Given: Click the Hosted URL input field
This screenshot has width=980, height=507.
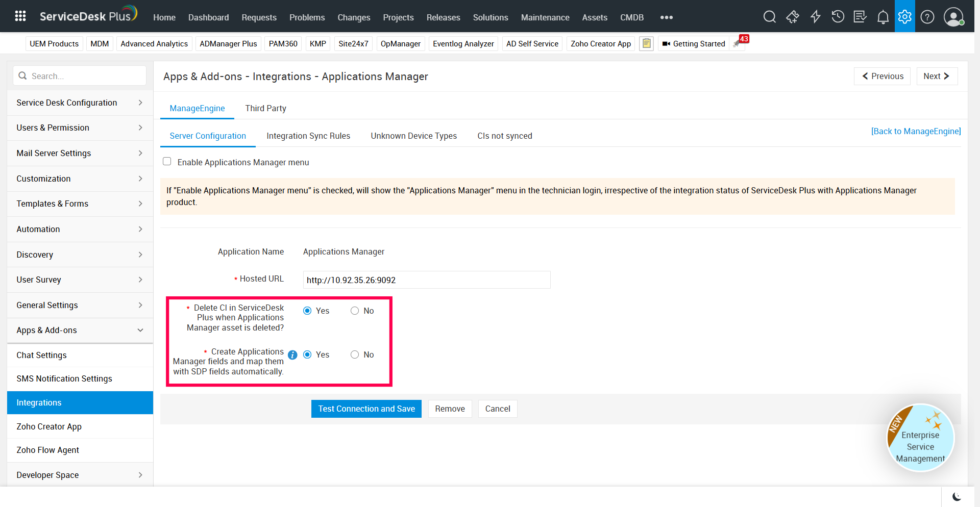Looking at the screenshot, I should tap(427, 280).
